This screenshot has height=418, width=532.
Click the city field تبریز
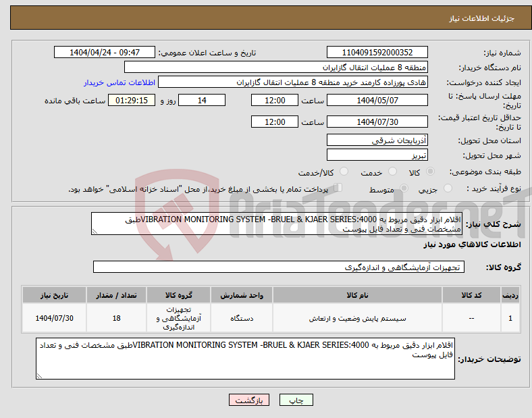tap(377, 155)
